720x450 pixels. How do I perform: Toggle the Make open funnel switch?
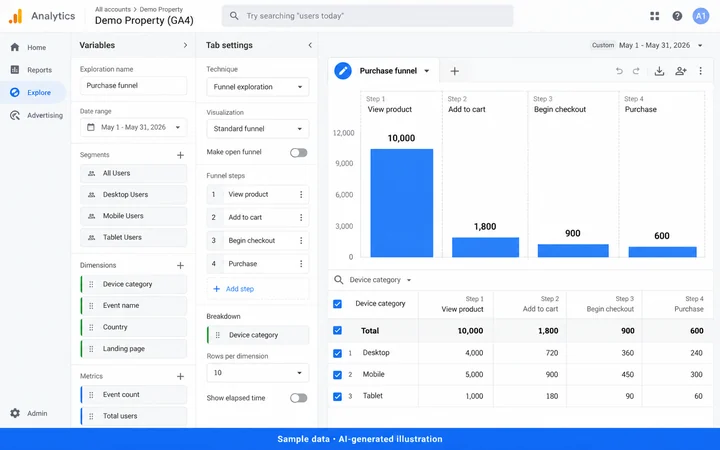(x=298, y=152)
